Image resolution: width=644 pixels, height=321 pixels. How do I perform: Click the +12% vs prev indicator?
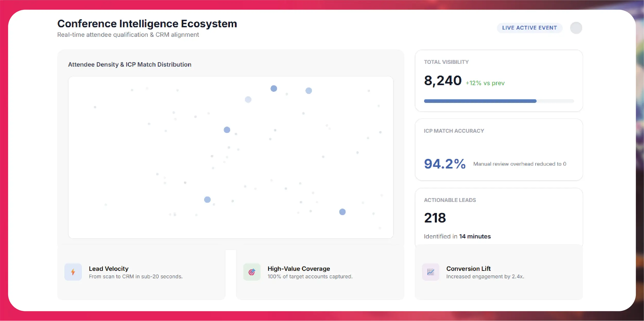click(x=485, y=83)
